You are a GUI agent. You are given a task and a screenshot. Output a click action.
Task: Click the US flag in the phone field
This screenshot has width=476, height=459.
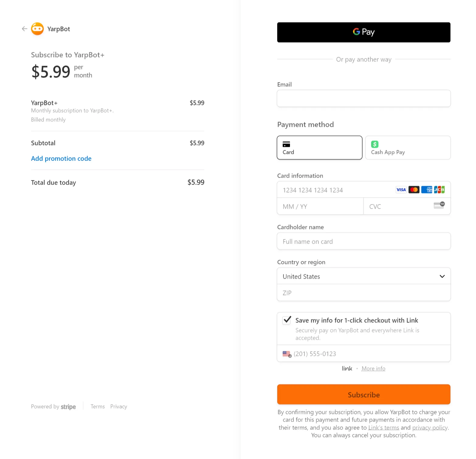(x=287, y=353)
